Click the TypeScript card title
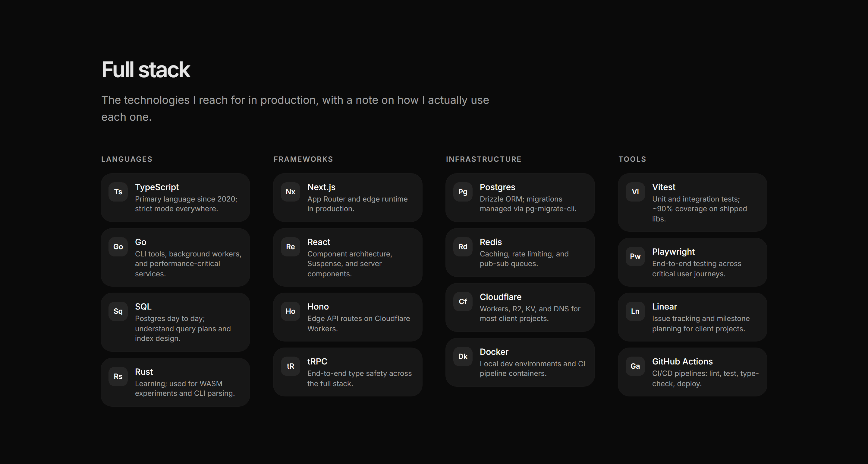This screenshot has height=464, width=868. (157, 187)
